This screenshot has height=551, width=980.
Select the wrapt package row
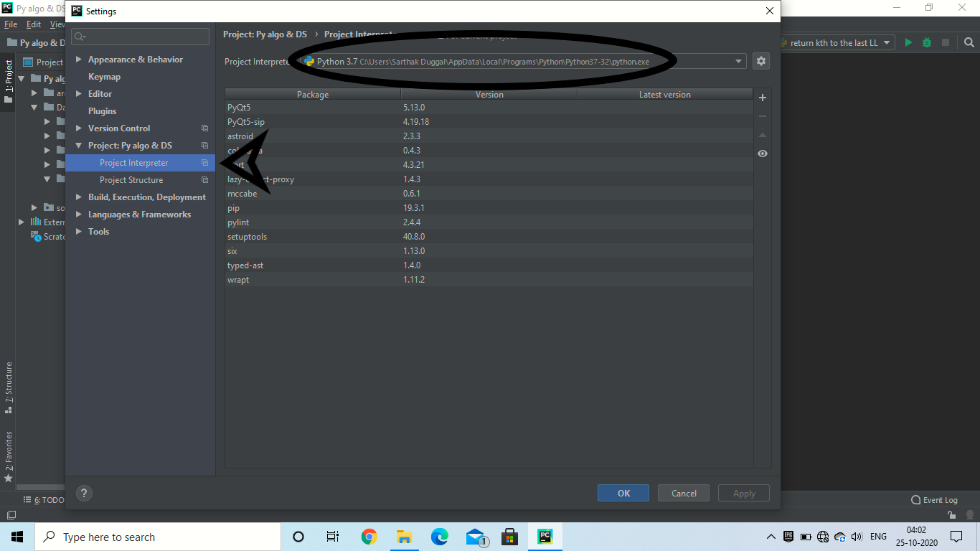pyautogui.click(x=489, y=280)
